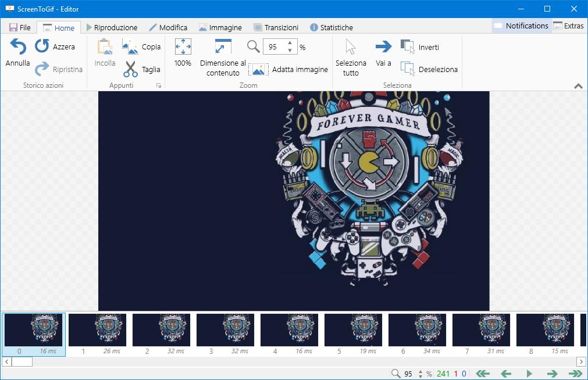Open the Extras button

click(x=568, y=26)
